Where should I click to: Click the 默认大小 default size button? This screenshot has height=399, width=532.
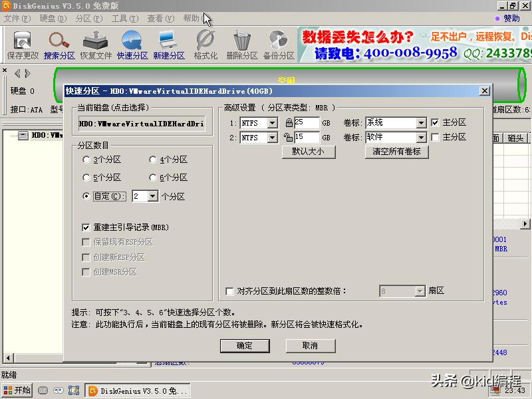(308, 152)
